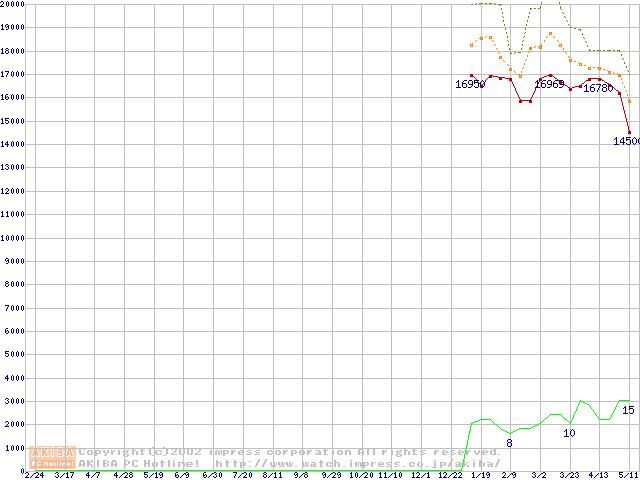640x480 pixels.
Task: Click the 20000 y-axis label
Action: (x=13, y=4)
